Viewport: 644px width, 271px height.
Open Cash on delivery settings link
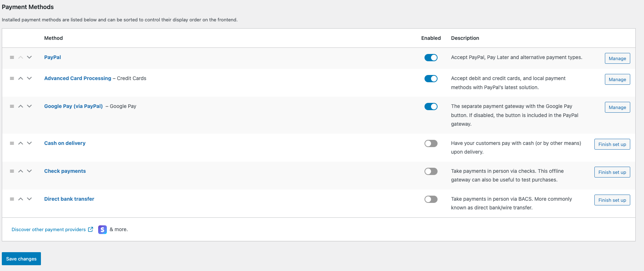[x=65, y=143]
